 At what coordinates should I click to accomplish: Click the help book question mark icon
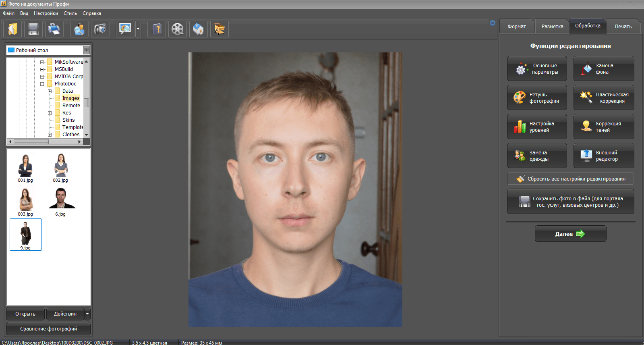(157, 29)
